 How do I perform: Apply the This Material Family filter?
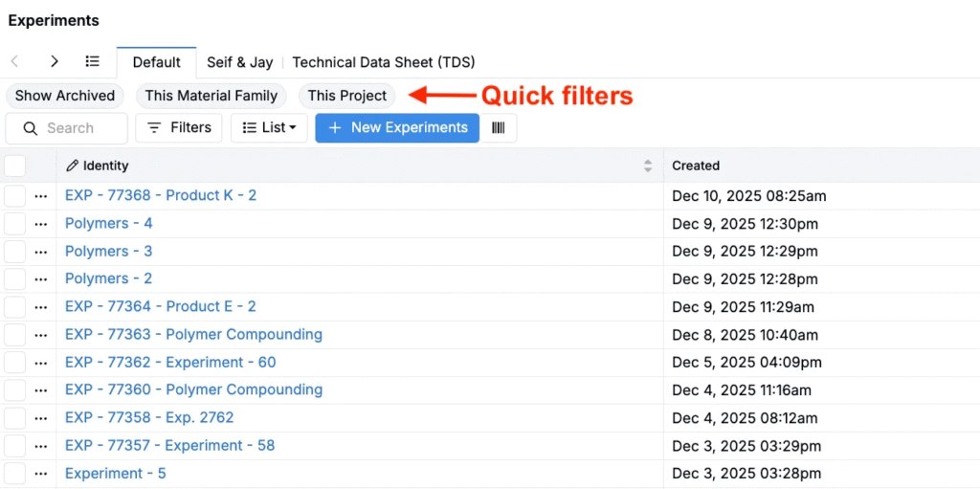tap(212, 96)
